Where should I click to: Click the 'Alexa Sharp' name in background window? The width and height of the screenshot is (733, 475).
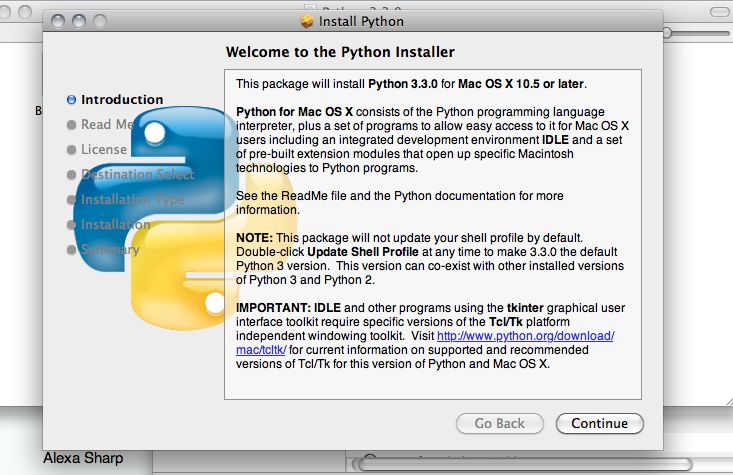pyautogui.click(x=83, y=458)
